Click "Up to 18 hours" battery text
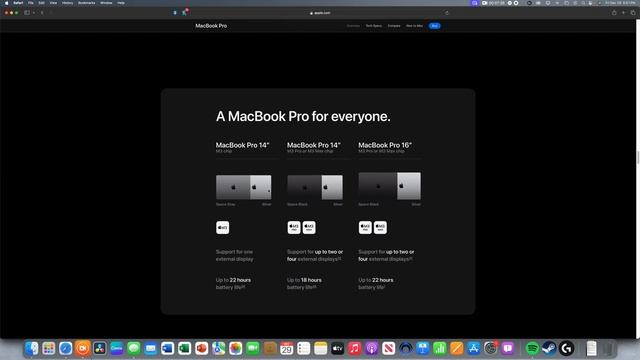 (x=304, y=280)
